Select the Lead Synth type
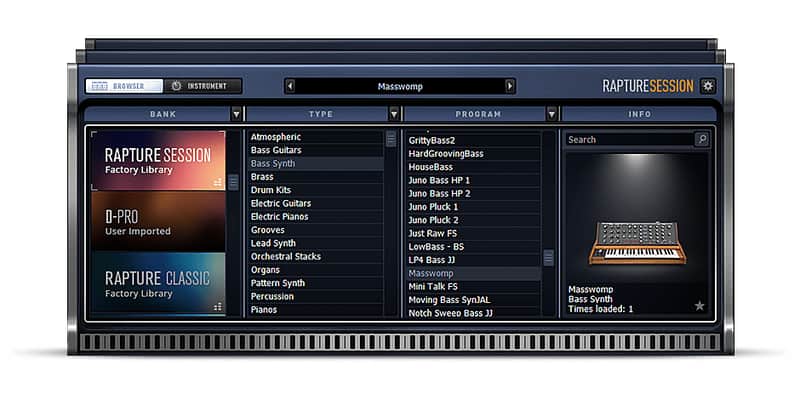Screen dimensions: 800x400 [x=316, y=243]
